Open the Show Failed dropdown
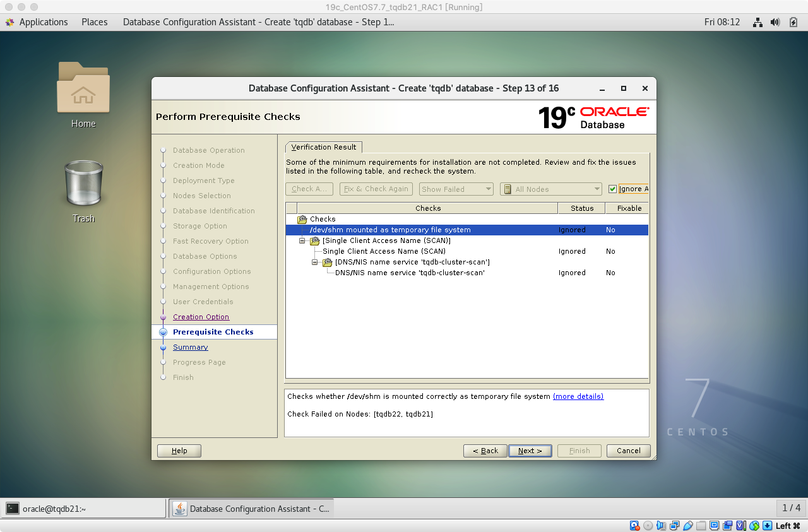Viewport: 808px width, 532px height. (456, 189)
